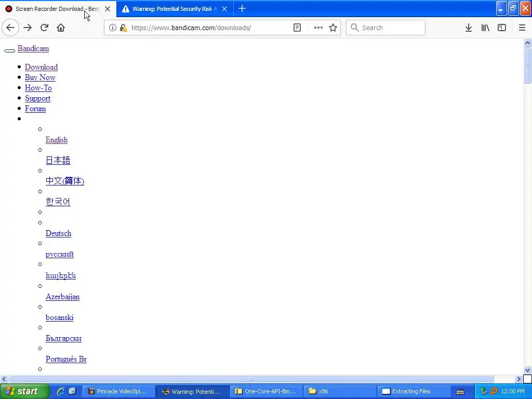Image resolution: width=532 pixels, height=399 pixels.
Task: Switch to Warning Potential Security Risk tab
Action: (175, 9)
